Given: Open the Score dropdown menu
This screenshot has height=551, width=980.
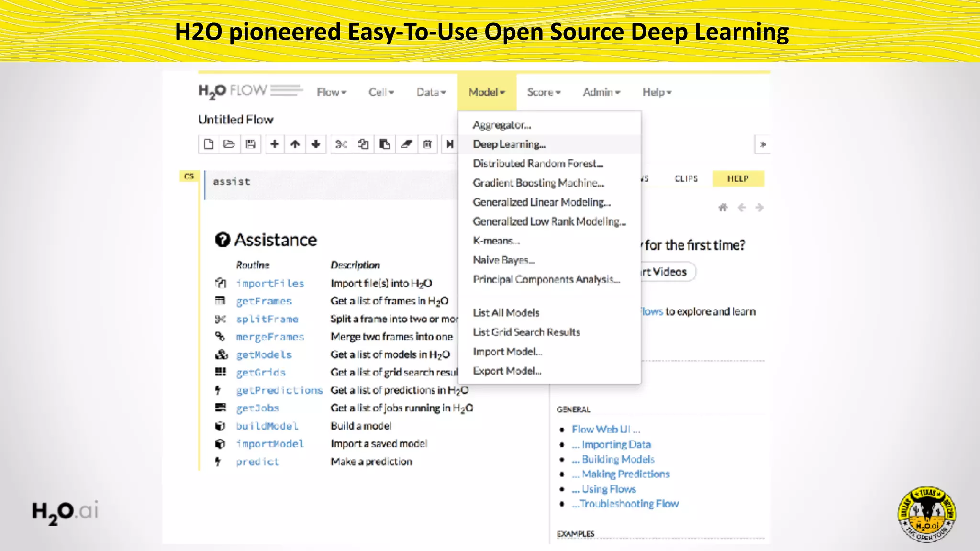Looking at the screenshot, I should pyautogui.click(x=544, y=92).
